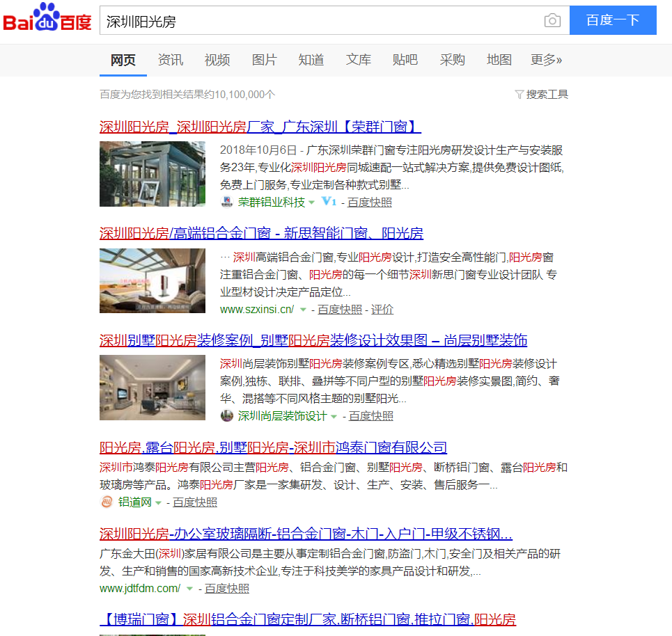Open 搜索工具 search tools
This screenshot has width=672, height=636.
point(547,94)
